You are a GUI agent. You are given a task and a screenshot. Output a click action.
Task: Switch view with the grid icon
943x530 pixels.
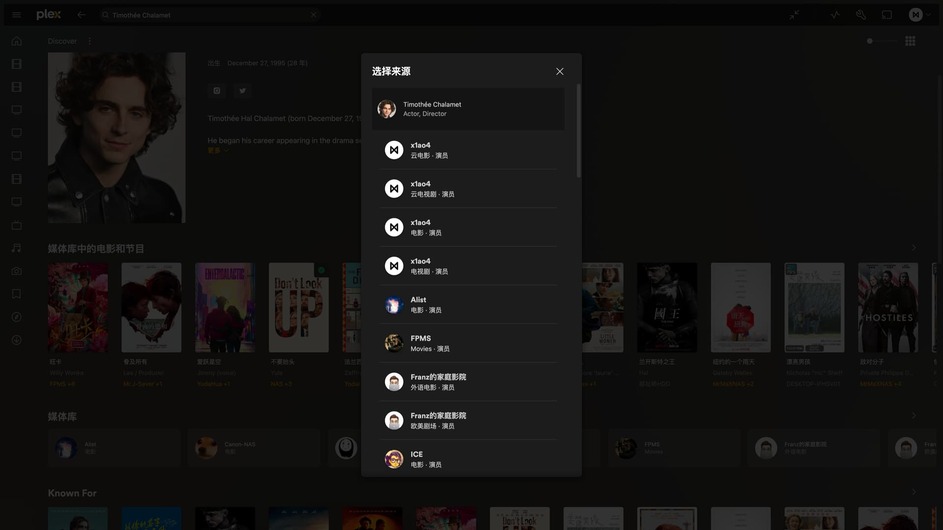pos(911,41)
